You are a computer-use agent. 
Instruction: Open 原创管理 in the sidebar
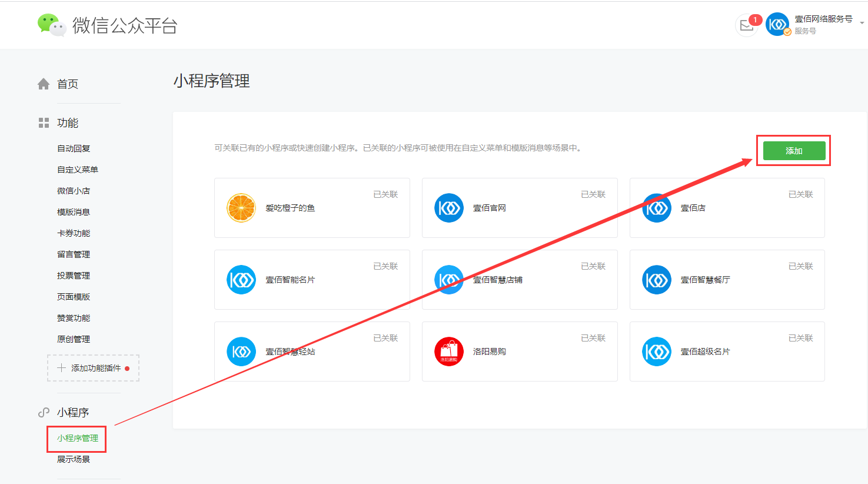74,339
